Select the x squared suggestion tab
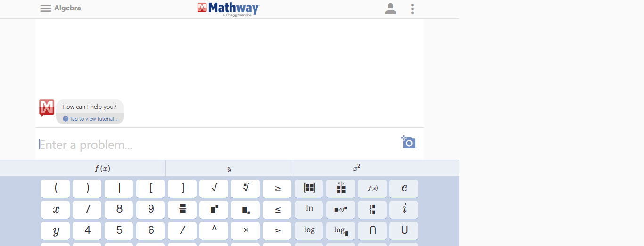Viewport: 644px width, 246px height. tap(357, 168)
